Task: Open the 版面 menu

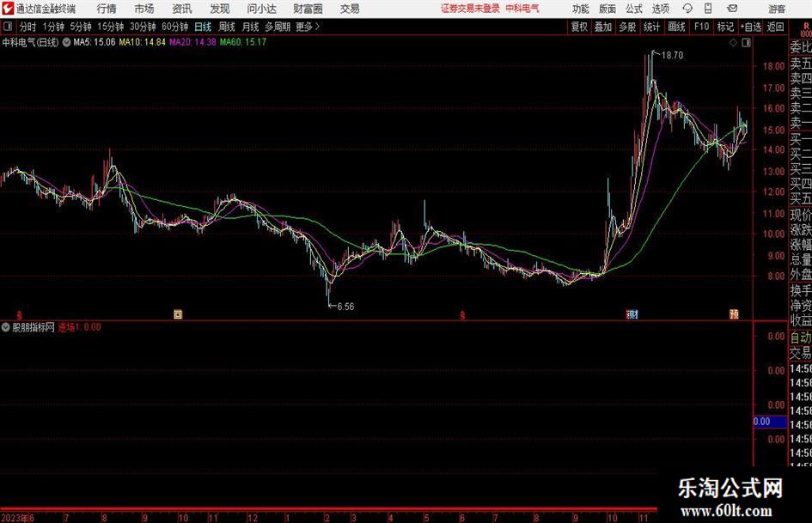Action: (x=607, y=9)
